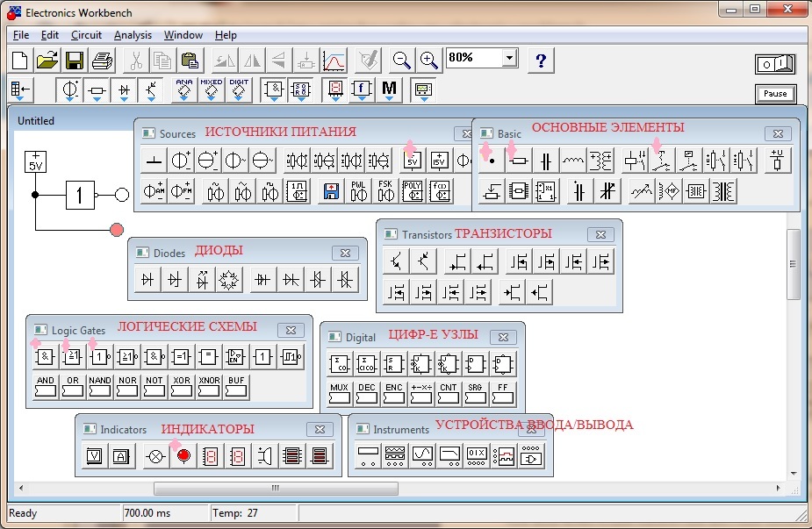This screenshot has width=812, height=529.
Task: Click the Pause button
Action: 775,94
